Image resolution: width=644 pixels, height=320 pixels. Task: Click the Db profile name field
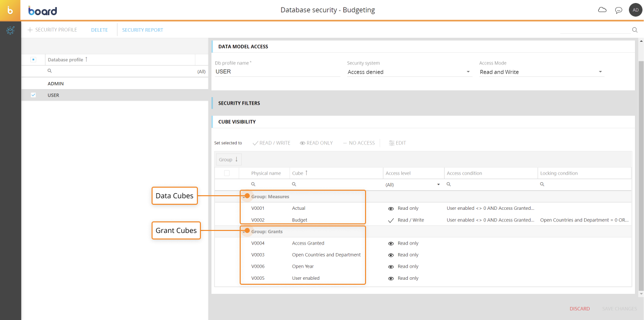click(277, 72)
